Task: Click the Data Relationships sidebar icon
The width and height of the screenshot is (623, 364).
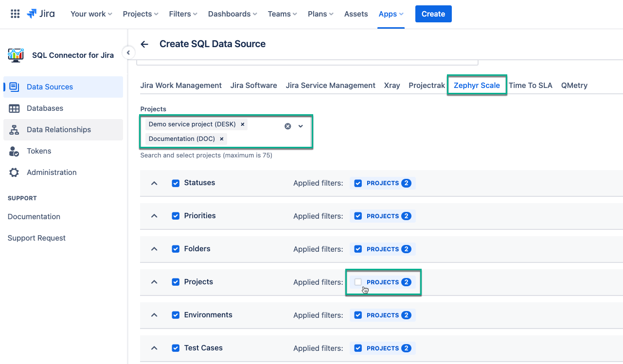Action: 15,129
